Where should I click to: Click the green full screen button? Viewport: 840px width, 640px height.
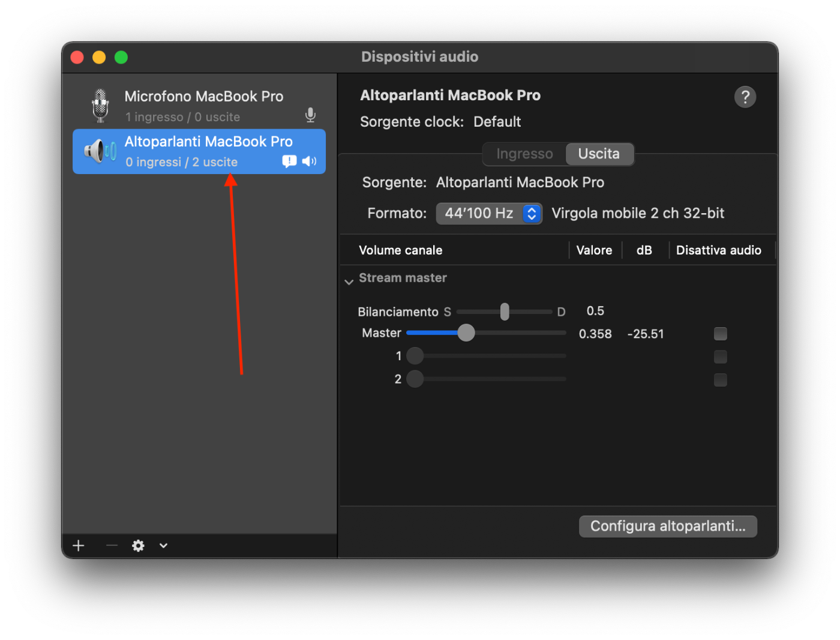coord(121,57)
